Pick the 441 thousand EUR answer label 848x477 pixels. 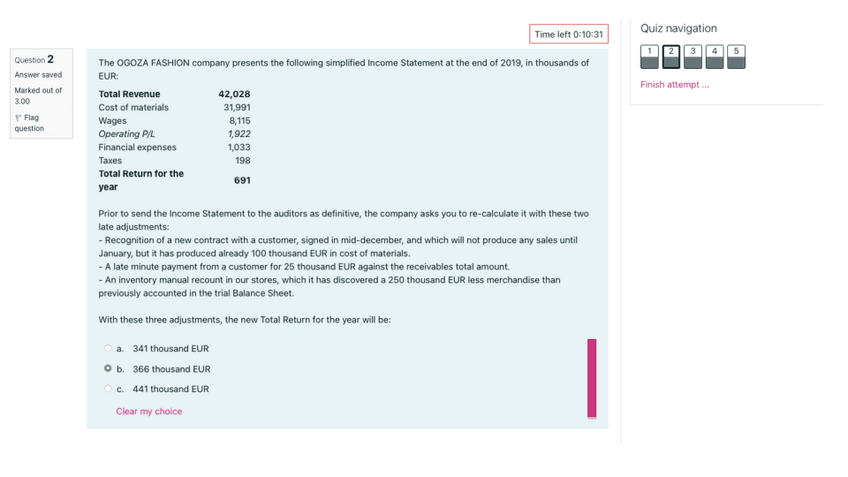click(x=171, y=389)
